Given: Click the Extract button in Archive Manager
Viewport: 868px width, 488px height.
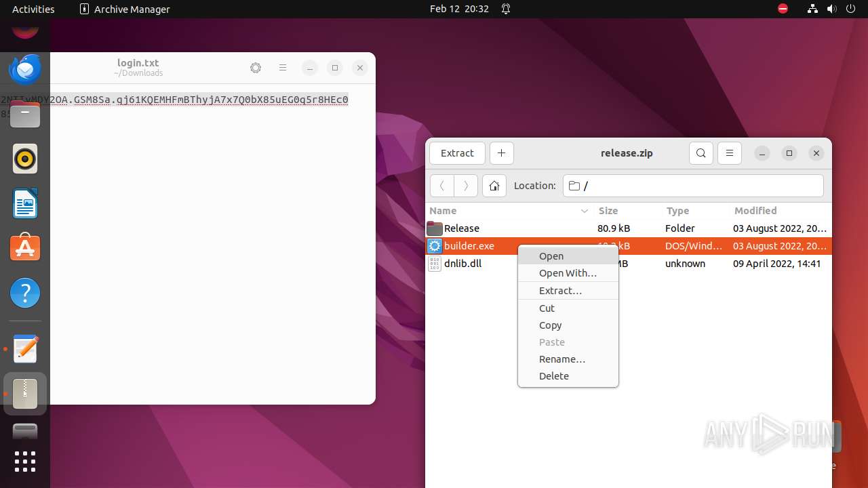Looking at the screenshot, I should 457,153.
